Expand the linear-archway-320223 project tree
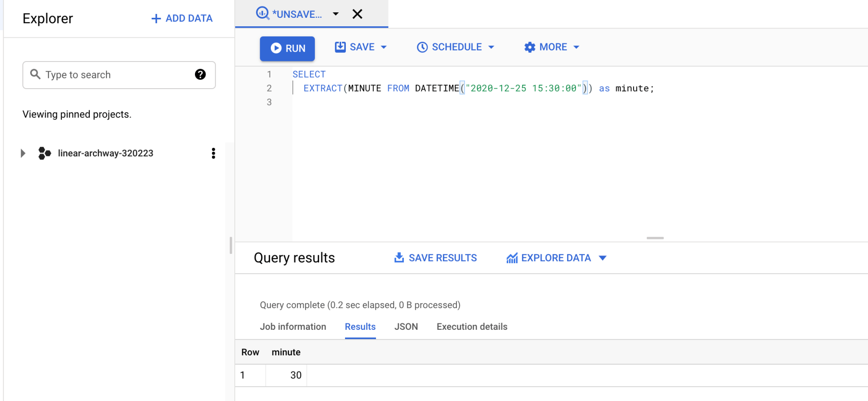The width and height of the screenshot is (868, 401). [x=23, y=153]
